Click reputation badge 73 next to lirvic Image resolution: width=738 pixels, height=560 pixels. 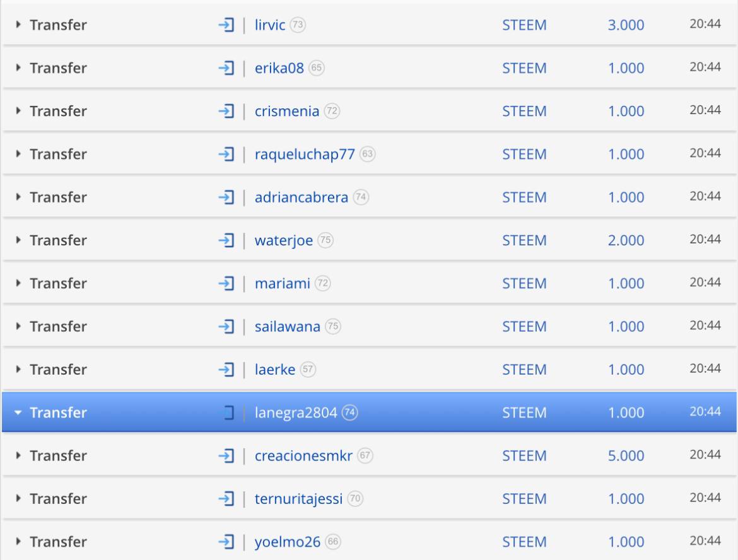[x=298, y=25]
